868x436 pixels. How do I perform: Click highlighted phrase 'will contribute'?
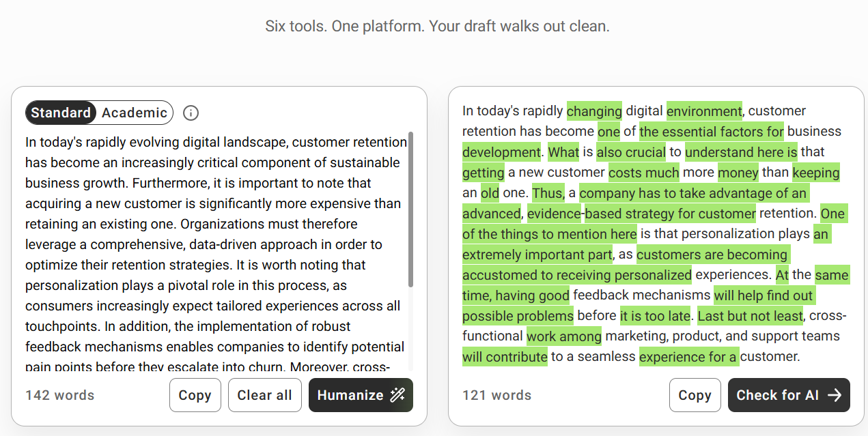505,356
